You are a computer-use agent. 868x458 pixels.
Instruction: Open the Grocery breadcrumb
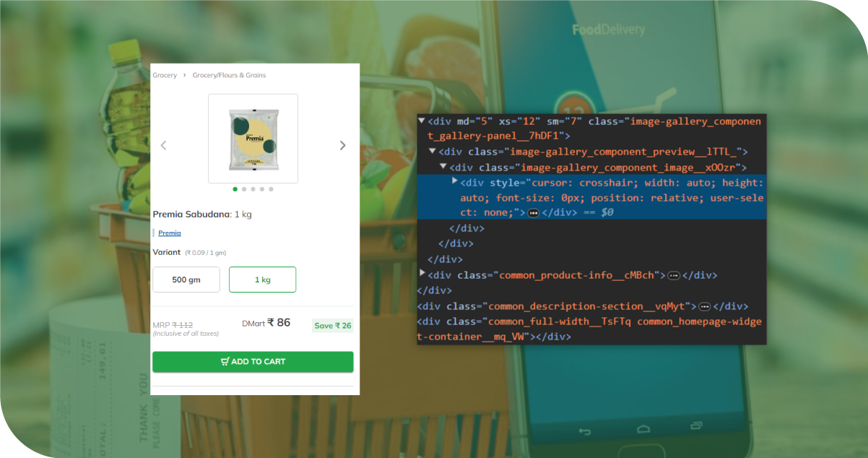[x=165, y=75]
